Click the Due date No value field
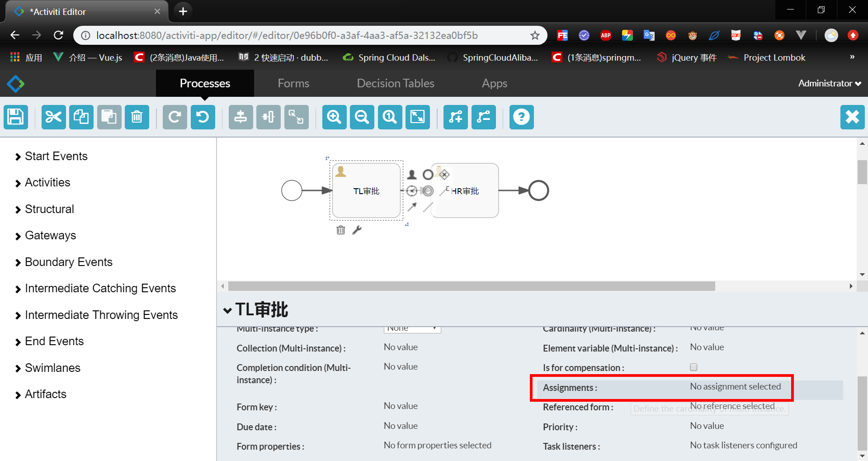The image size is (868, 461). tap(401, 426)
